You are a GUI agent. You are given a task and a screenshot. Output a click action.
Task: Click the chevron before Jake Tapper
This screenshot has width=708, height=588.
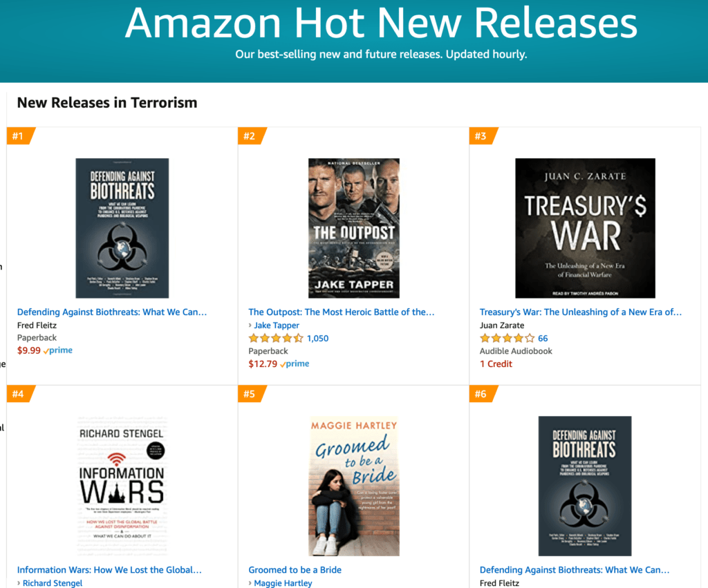250,325
